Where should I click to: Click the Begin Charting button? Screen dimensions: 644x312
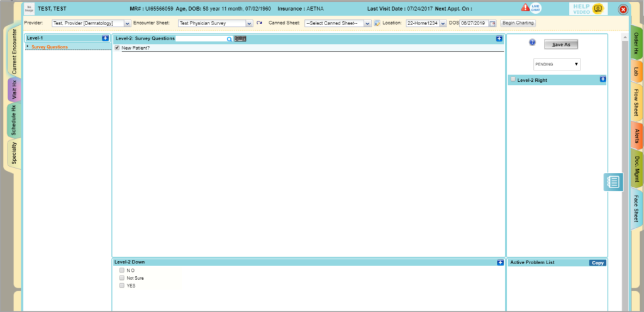coord(518,23)
